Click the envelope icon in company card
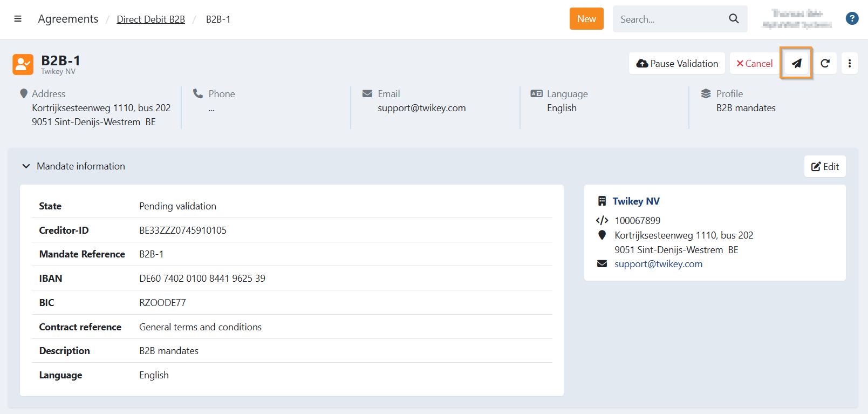This screenshot has width=868, height=414. (x=602, y=264)
